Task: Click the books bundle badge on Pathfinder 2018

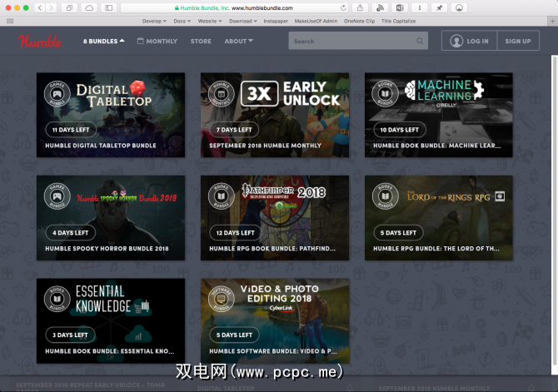Action: pyautogui.click(x=221, y=196)
